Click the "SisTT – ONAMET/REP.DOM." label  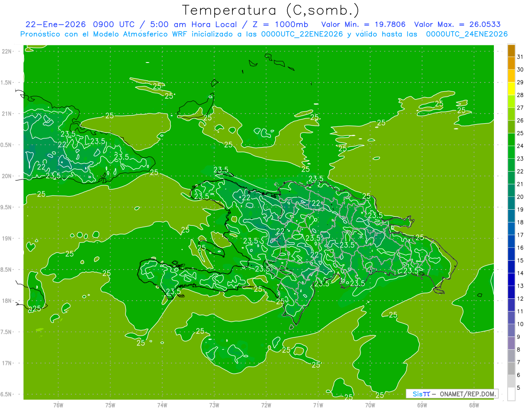[x=452, y=394]
